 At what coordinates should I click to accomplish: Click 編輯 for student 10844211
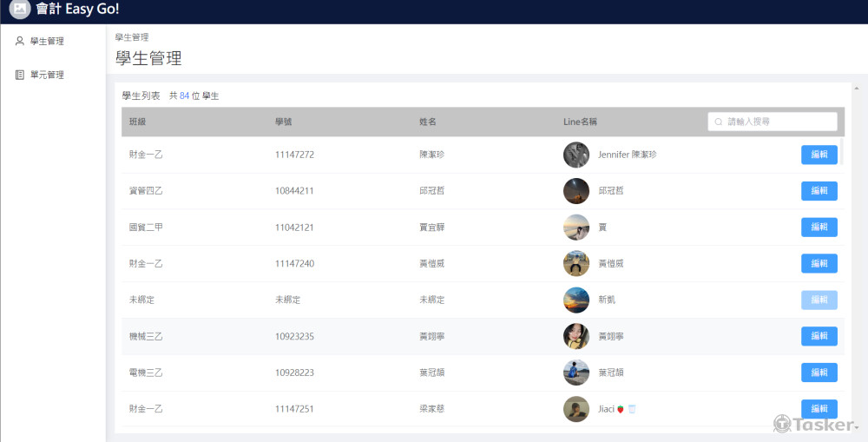[x=819, y=191]
